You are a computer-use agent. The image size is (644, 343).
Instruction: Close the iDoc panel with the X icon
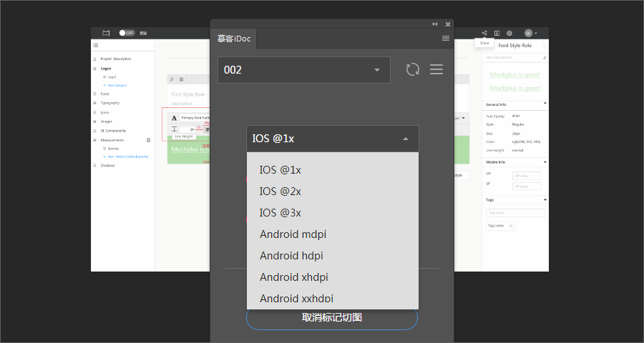448,24
